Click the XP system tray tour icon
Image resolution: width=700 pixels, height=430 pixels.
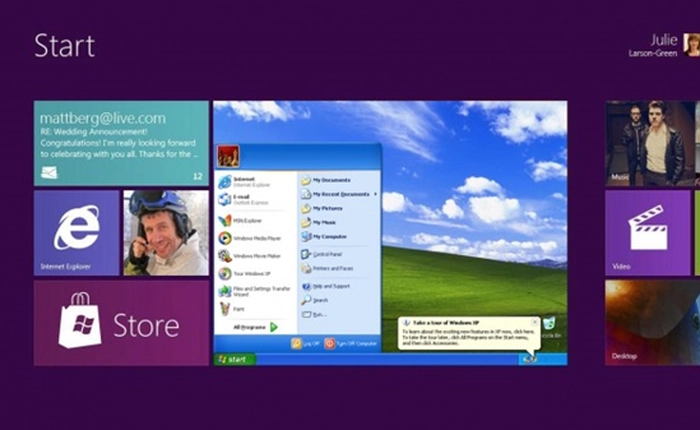tap(530, 359)
